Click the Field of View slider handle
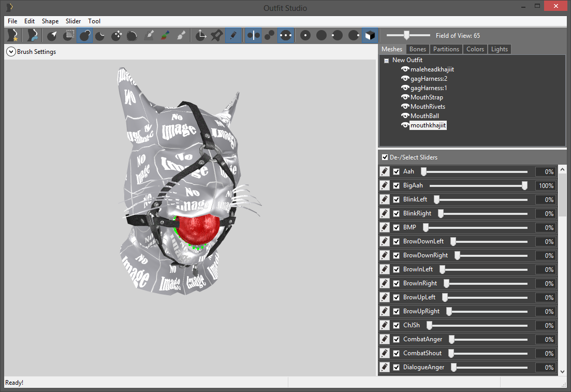Viewport: 571px width, 392px height. click(406, 35)
